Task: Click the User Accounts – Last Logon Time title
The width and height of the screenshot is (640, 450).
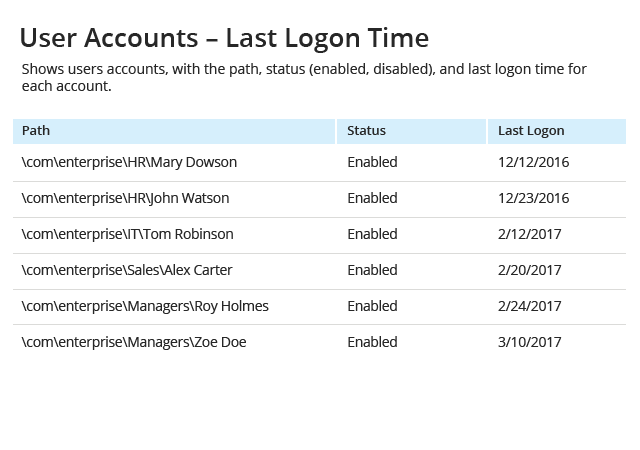Action: point(224,38)
